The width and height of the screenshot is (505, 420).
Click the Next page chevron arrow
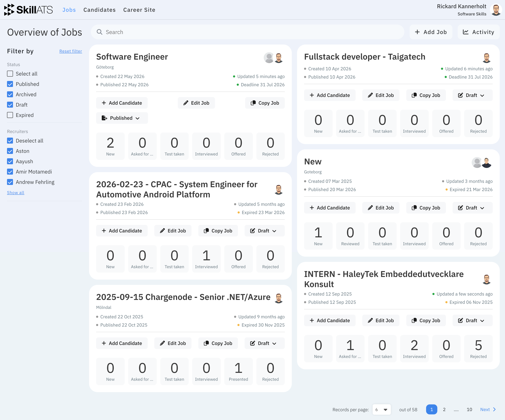(494, 409)
